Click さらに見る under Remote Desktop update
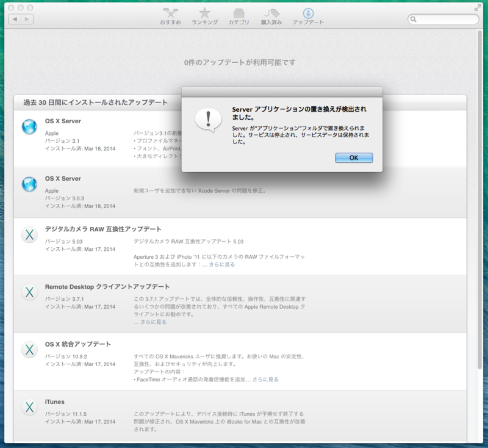 pos(154,322)
